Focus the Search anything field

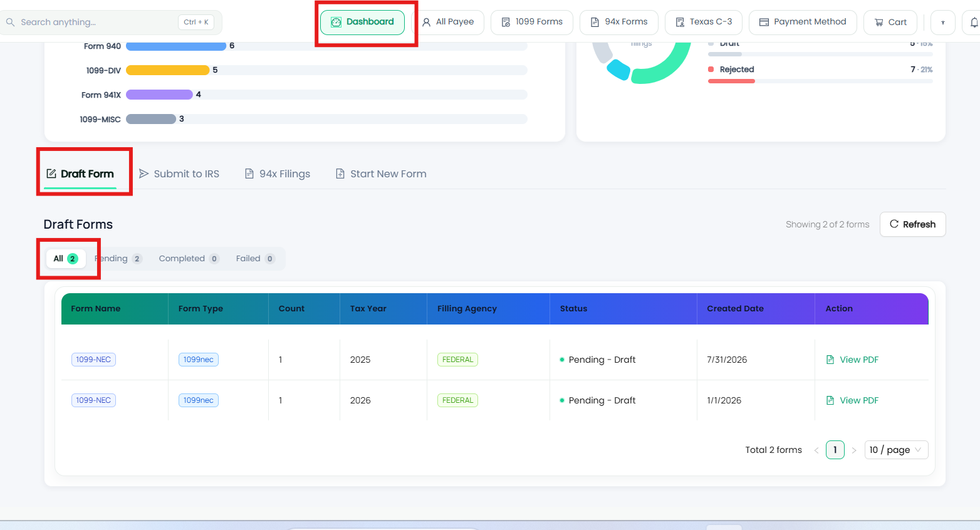click(111, 23)
